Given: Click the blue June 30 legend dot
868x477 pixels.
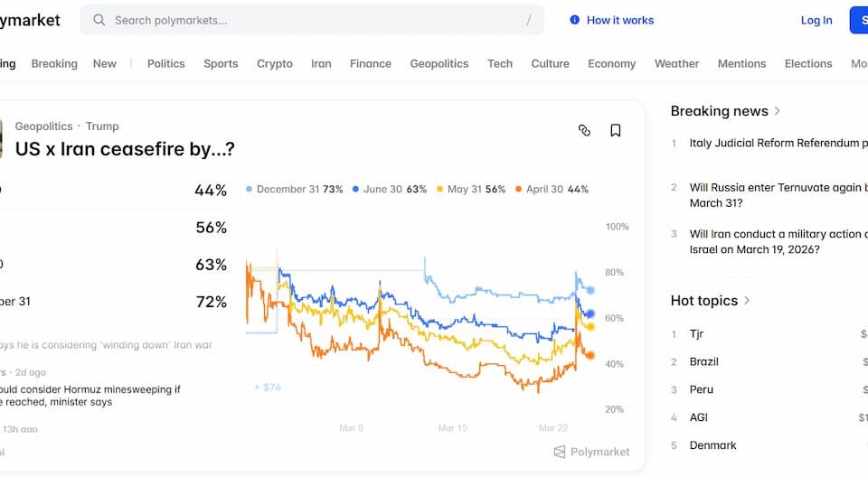Looking at the screenshot, I should pyautogui.click(x=356, y=189).
